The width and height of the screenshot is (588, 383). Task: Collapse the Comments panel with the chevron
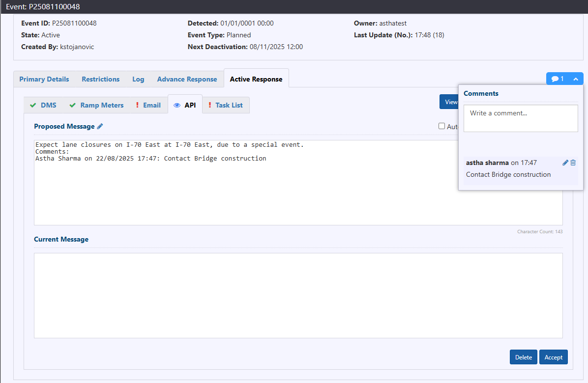(x=575, y=79)
